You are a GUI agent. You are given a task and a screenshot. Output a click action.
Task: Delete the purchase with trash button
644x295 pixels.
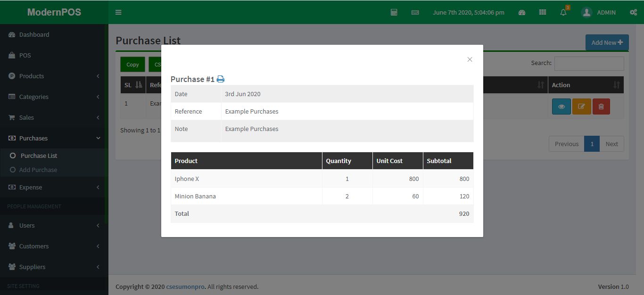click(601, 107)
